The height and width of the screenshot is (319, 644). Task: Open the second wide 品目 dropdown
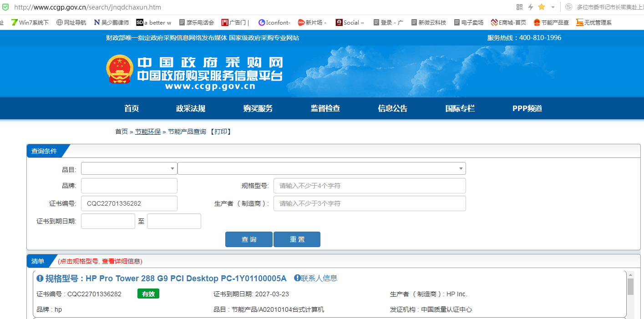322,168
